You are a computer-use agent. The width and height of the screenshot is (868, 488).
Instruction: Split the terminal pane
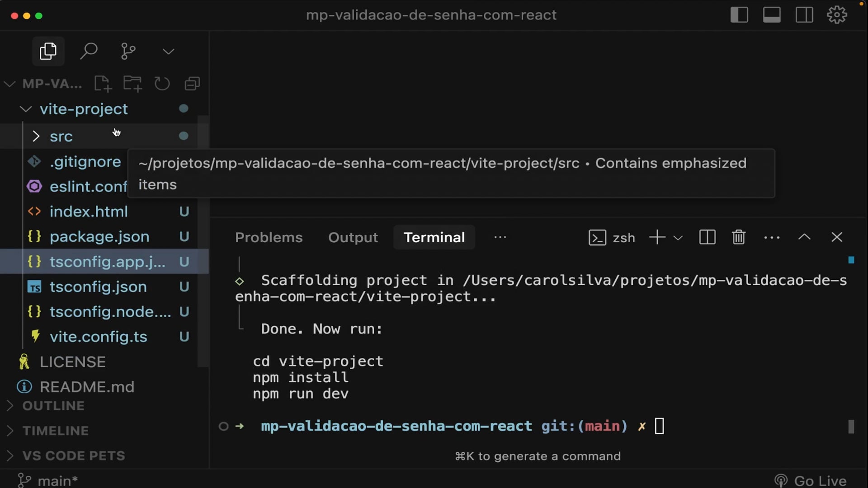(707, 237)
